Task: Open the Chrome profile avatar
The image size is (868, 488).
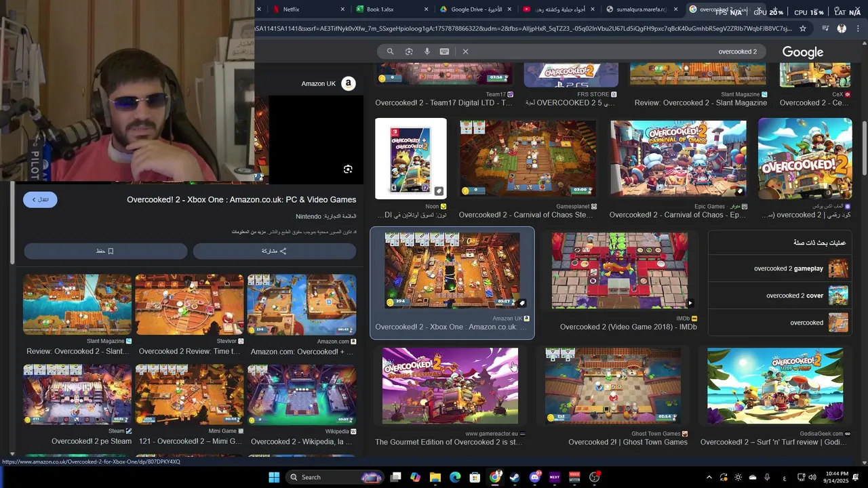Action: (842, 28)
